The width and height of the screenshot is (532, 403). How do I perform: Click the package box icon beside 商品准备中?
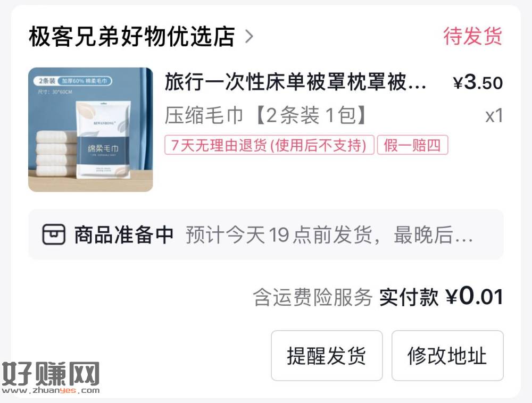[54, 234]
